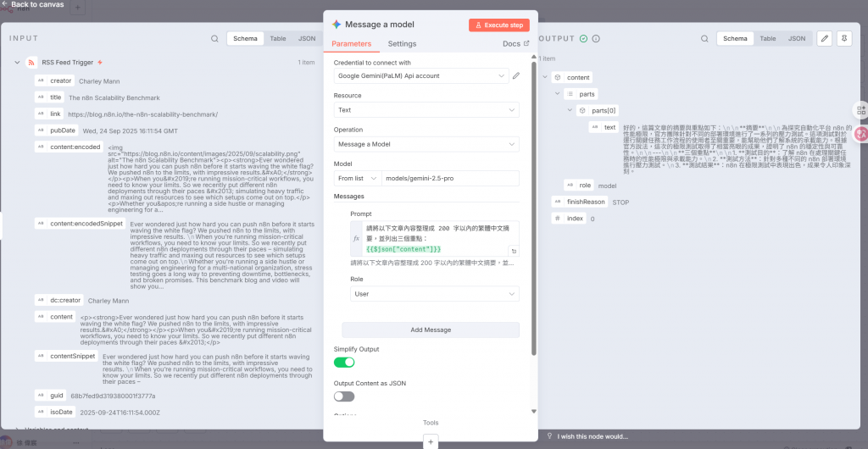Click the guid field pill
The width and height of the screenshot is (868, 449).
50,396
